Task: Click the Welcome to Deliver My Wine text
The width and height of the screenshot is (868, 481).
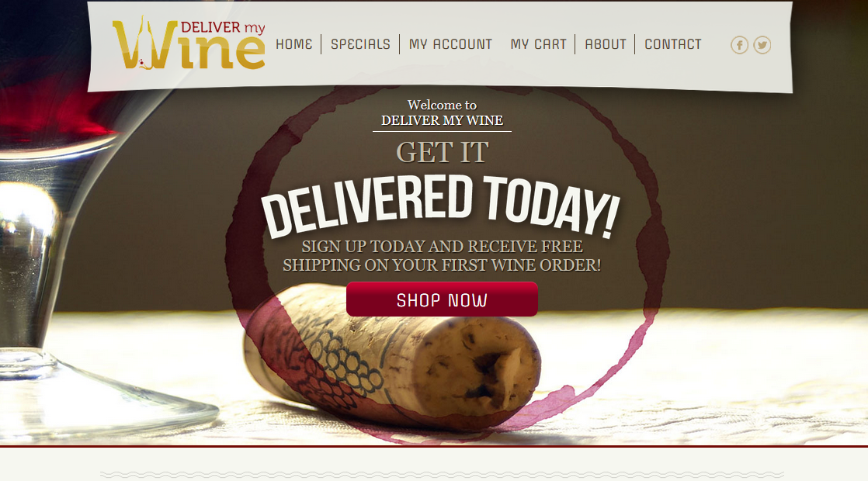Action: (442, 112)
